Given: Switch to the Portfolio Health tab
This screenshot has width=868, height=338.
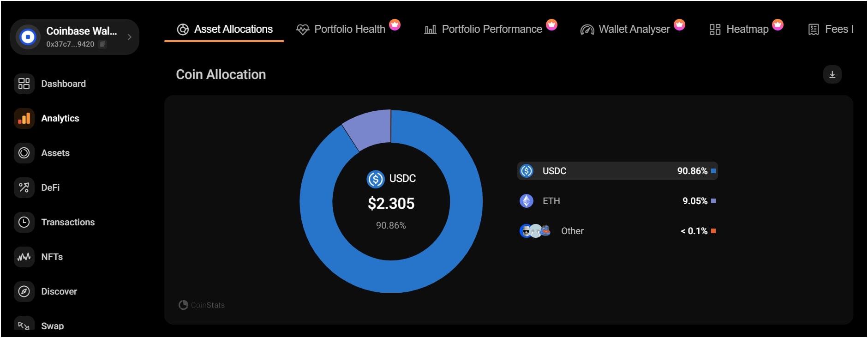Looking at the screenshot, I should [x=349, y=29].
